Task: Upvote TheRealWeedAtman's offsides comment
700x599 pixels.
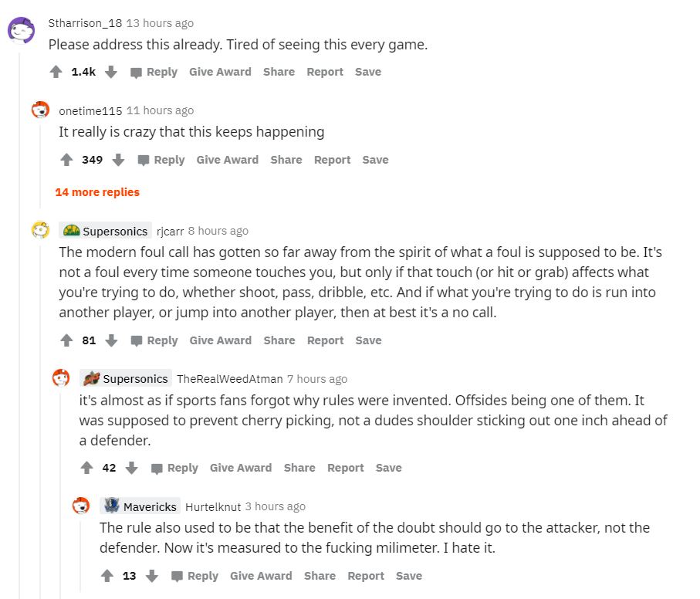Action: (x=86, y=468)
